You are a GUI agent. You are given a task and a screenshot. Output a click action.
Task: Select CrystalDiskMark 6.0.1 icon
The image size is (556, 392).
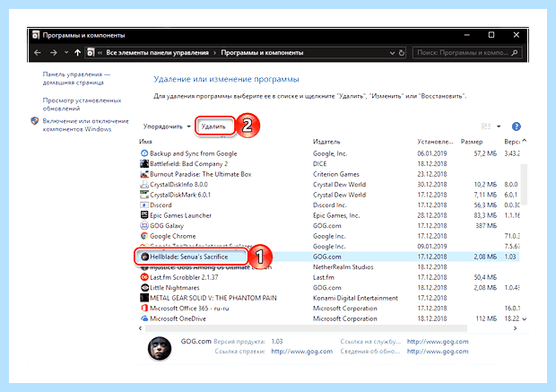(144, 195)
